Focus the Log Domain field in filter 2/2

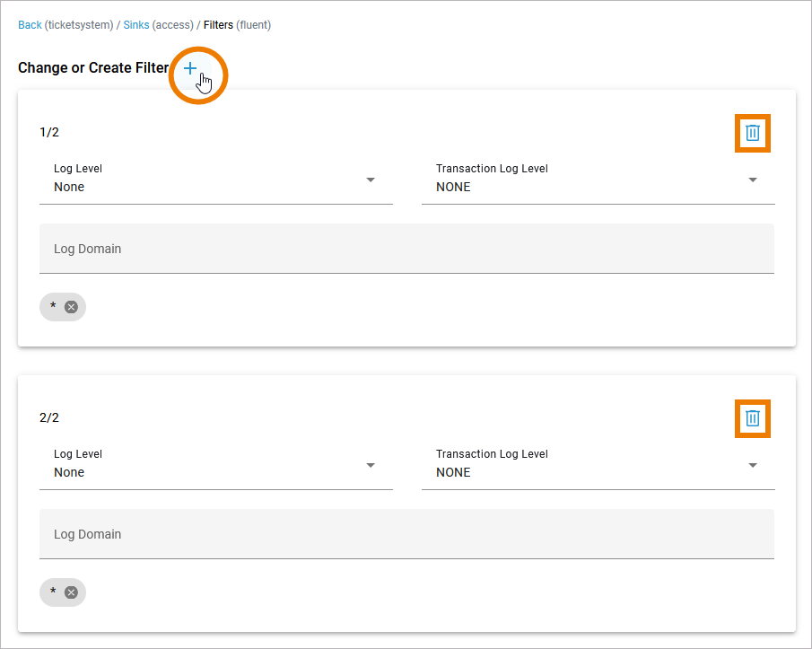click(x=406, y=534)
